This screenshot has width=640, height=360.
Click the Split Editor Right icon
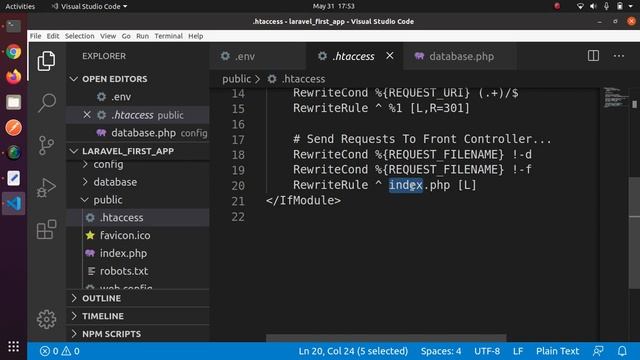(593, 56)
